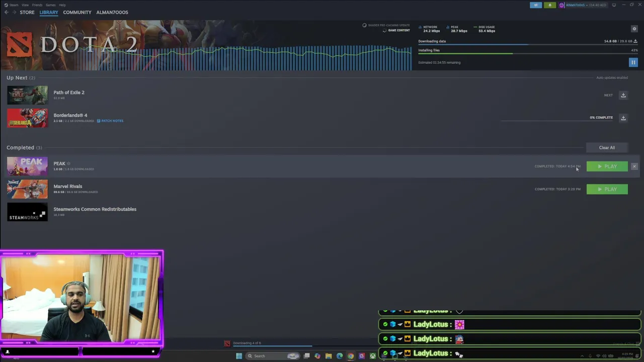Open the Steam announcements megaphone icon
Image resolution: width=644 pixels, height=362 pixels.
point(536,5)
